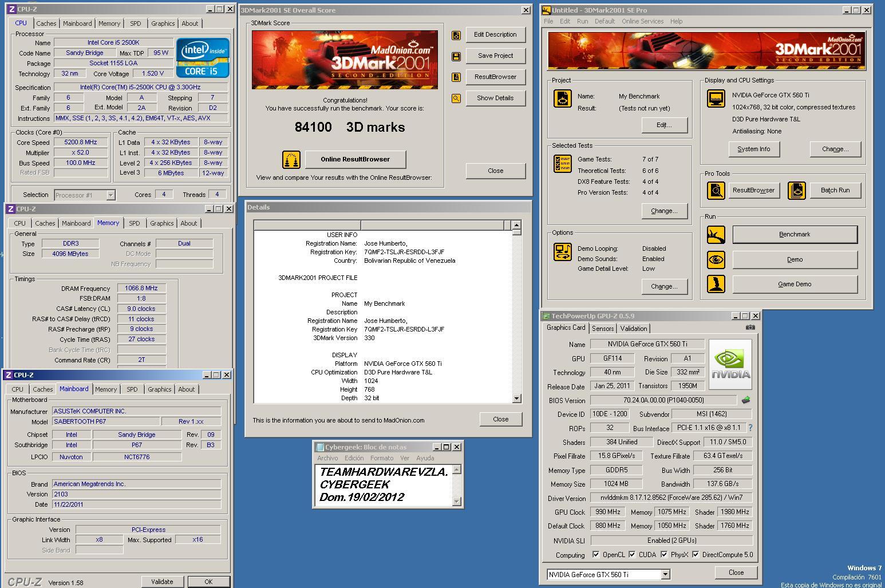Click the CPU-Z Mainboard window title icon

click(x=9, y=375)
